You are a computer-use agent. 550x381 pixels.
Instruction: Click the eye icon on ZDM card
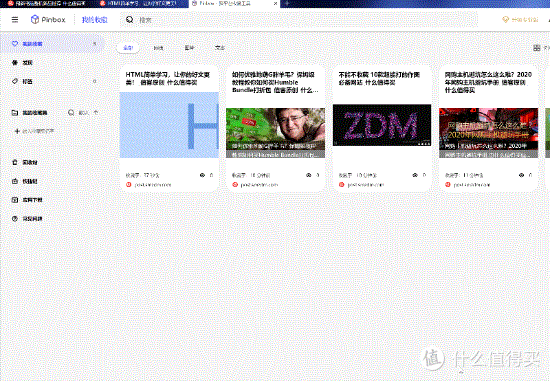(x=415, y=175)
